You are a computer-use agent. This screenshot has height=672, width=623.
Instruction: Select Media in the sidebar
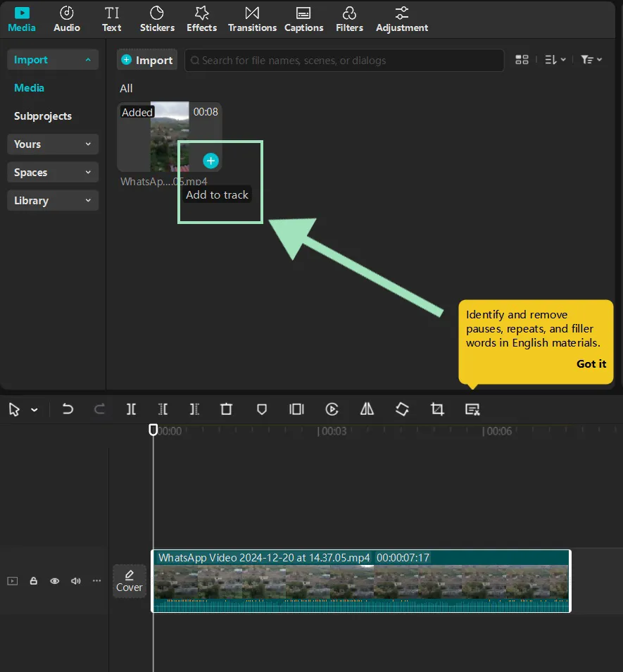click(x=29, y=88)
